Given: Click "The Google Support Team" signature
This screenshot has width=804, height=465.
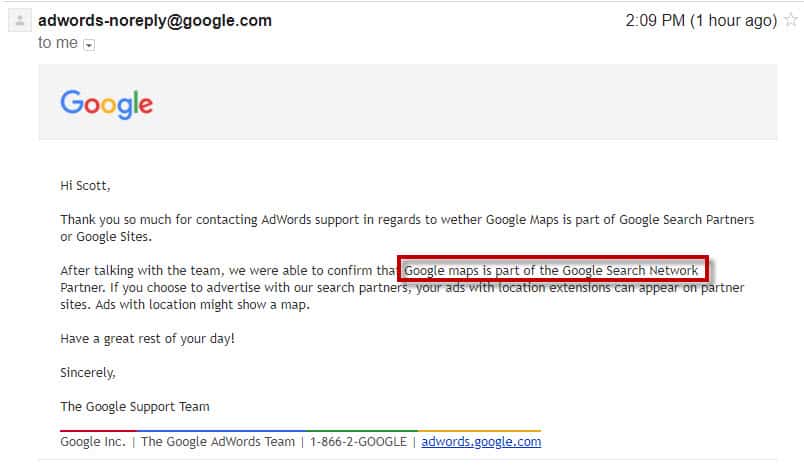Looking at the screenshot, I should pos(135,407).
